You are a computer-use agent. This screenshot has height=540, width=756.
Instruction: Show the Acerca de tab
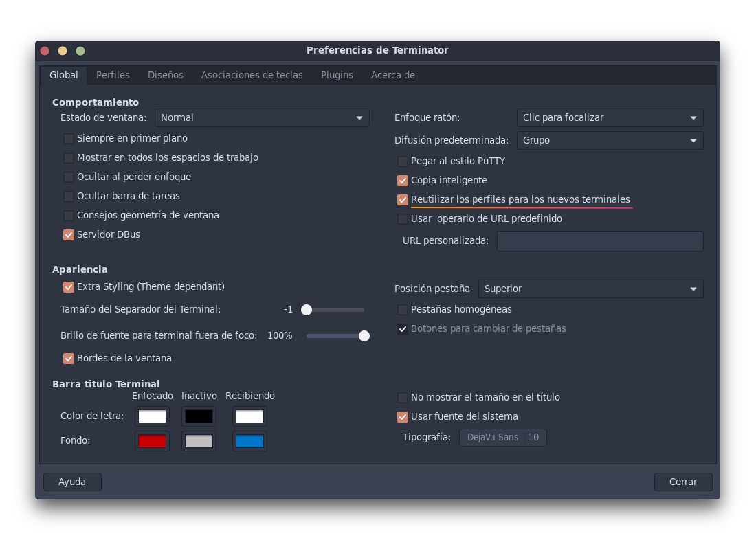point(392,75)
